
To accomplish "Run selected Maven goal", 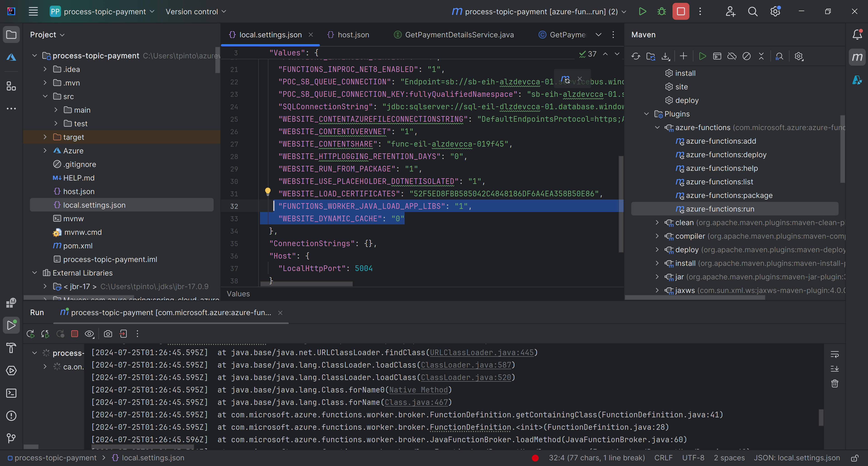I will [x=702, y=56].
